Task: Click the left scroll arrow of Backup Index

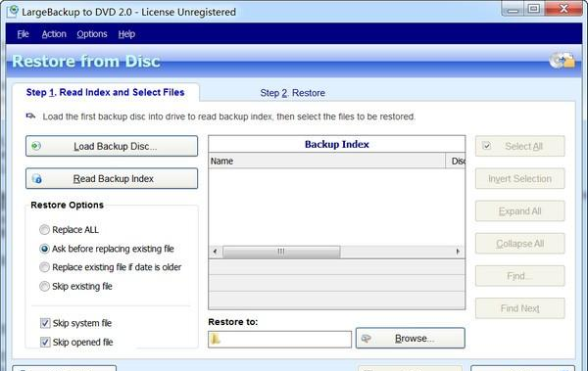Action: point(215,251)
